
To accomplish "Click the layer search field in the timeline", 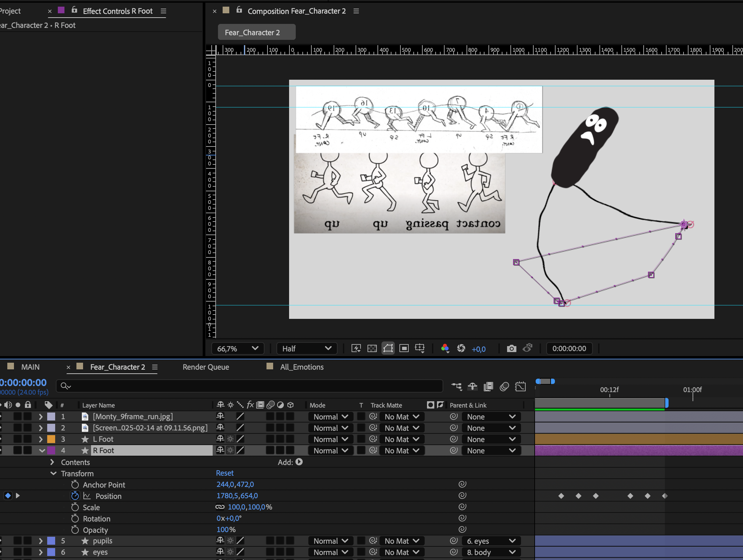I will pos(249,386).
